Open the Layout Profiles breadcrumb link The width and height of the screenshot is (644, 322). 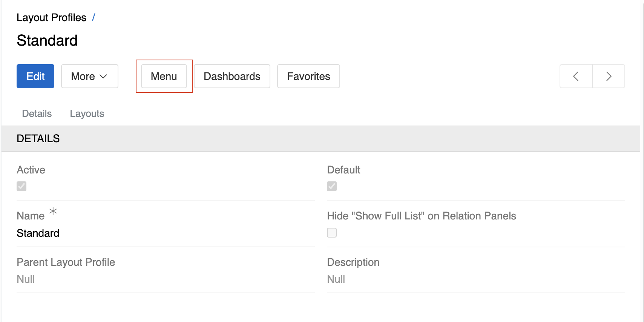click(52, 17)
